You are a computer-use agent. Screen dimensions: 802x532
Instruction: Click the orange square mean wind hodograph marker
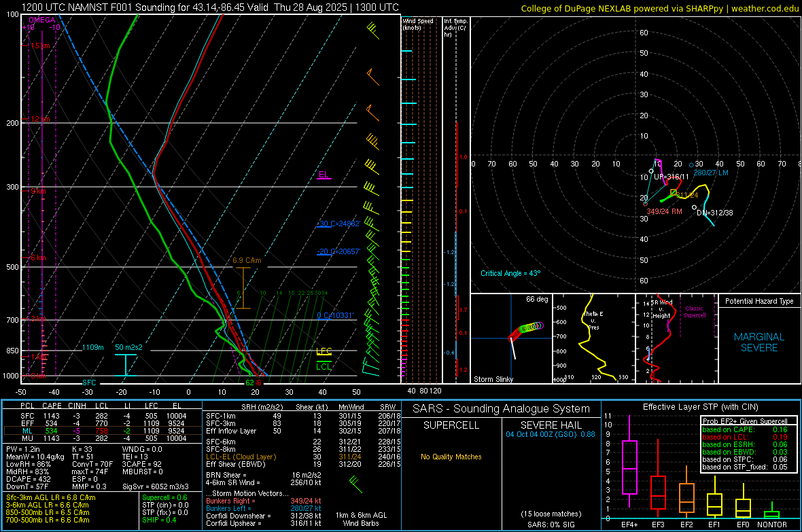674,192
